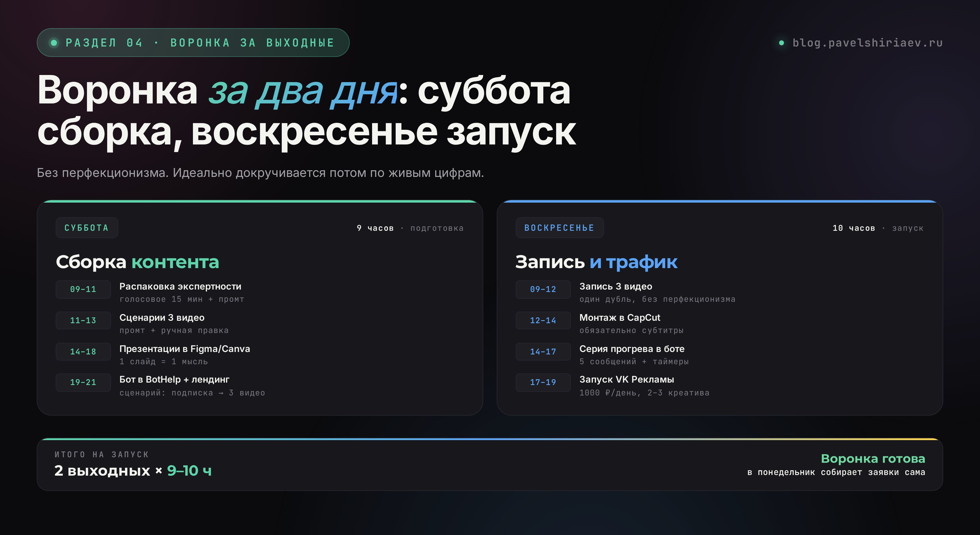This screenshot has height=535, width=980.
Task: Click the 12–14 time chip
Action: click(x=543, y=320)
